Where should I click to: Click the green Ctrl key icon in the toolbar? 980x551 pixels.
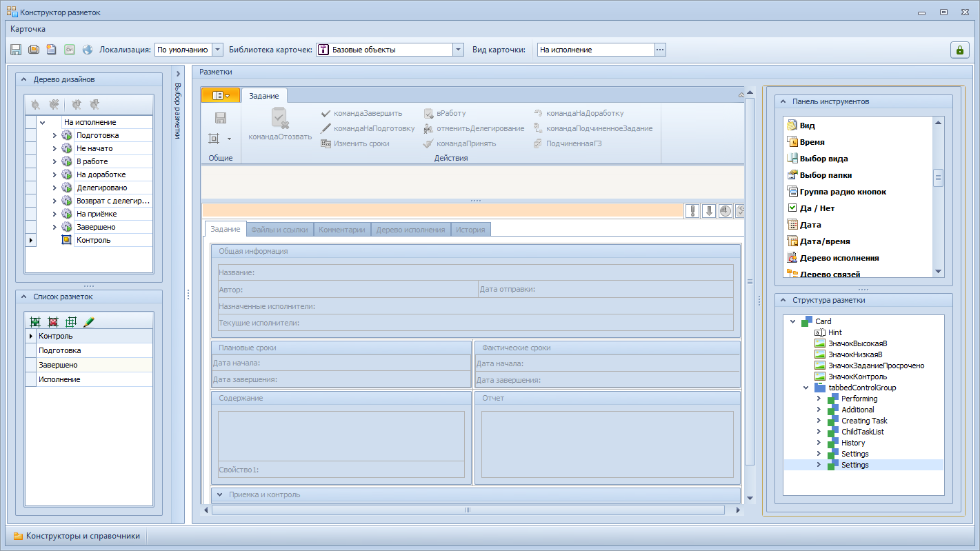pyautogui.click(x=69, y=50)
